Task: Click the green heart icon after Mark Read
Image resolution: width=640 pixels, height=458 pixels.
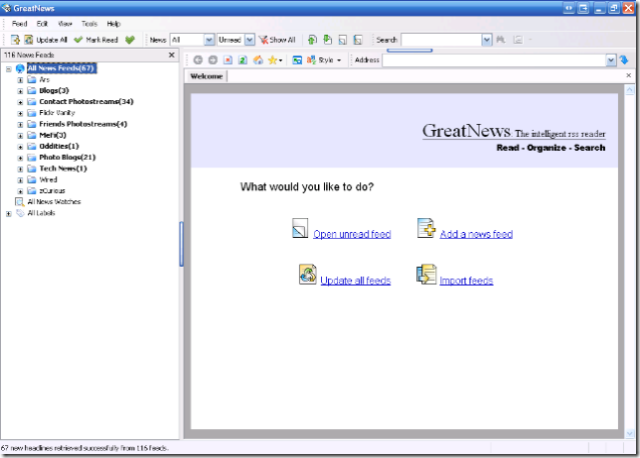Action: [x=130, y=40]
